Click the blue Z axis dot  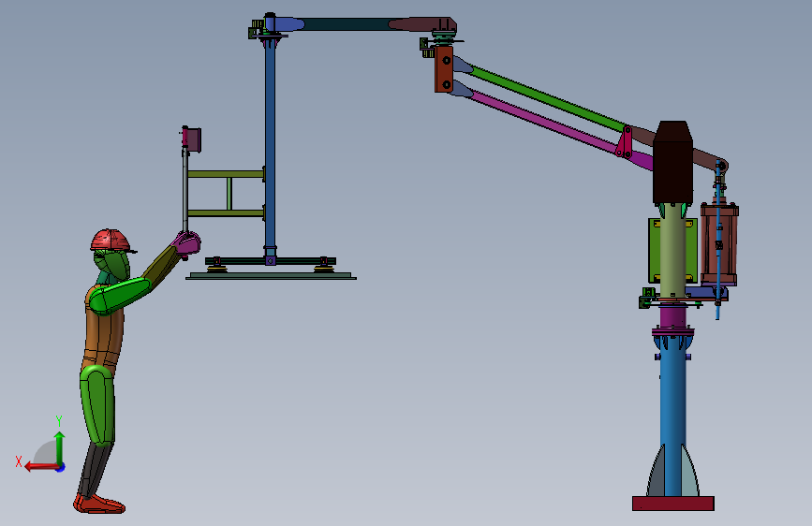[x=61, y=467]
